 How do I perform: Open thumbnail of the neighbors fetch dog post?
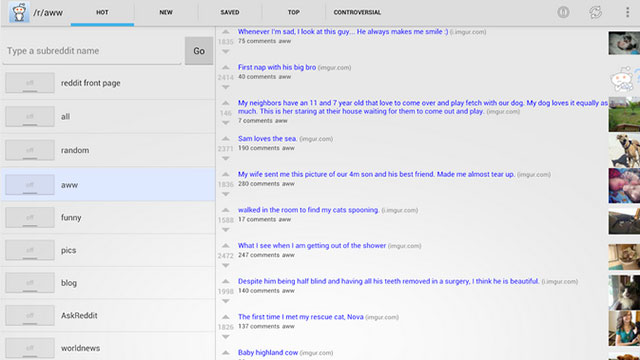(x=624, y=114)
